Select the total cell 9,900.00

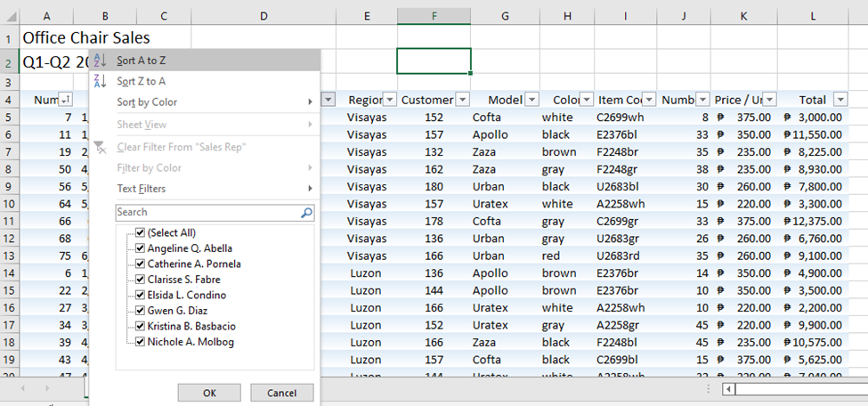pos(813,325)
